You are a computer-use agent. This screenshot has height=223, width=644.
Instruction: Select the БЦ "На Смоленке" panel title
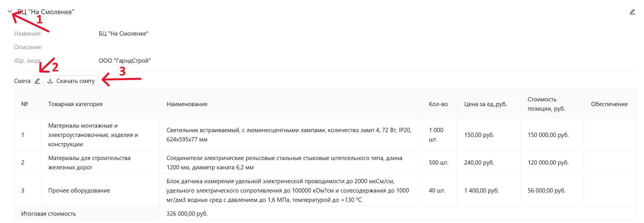point(46,12)
